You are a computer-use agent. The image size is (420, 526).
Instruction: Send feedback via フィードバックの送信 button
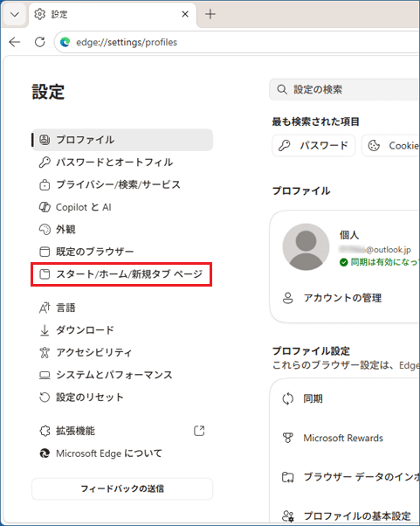click(x=122, y=488)
